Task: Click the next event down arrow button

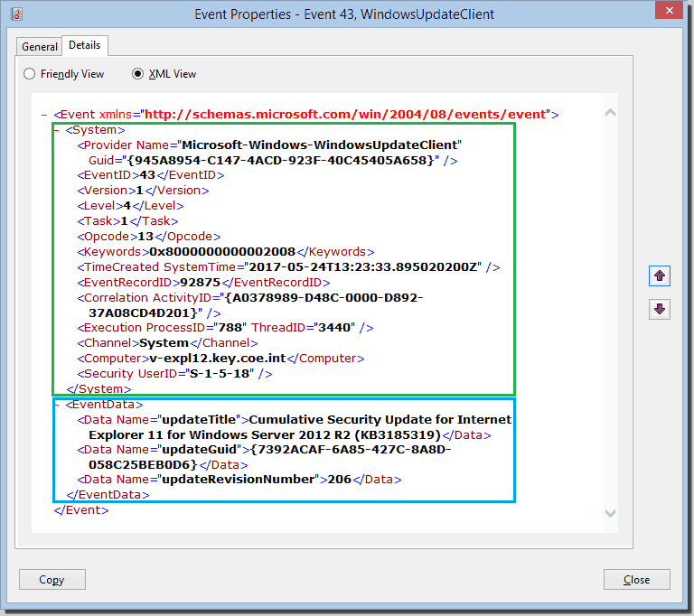Action: click(659, 309)
